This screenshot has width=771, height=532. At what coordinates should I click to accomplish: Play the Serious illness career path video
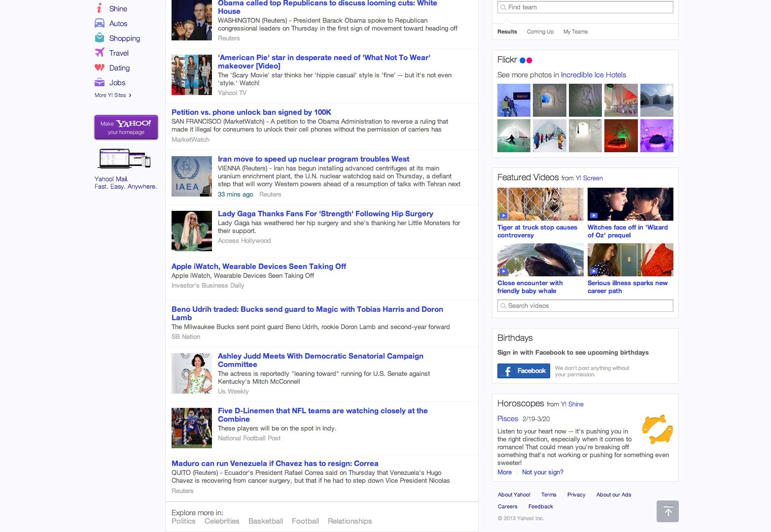631,260
